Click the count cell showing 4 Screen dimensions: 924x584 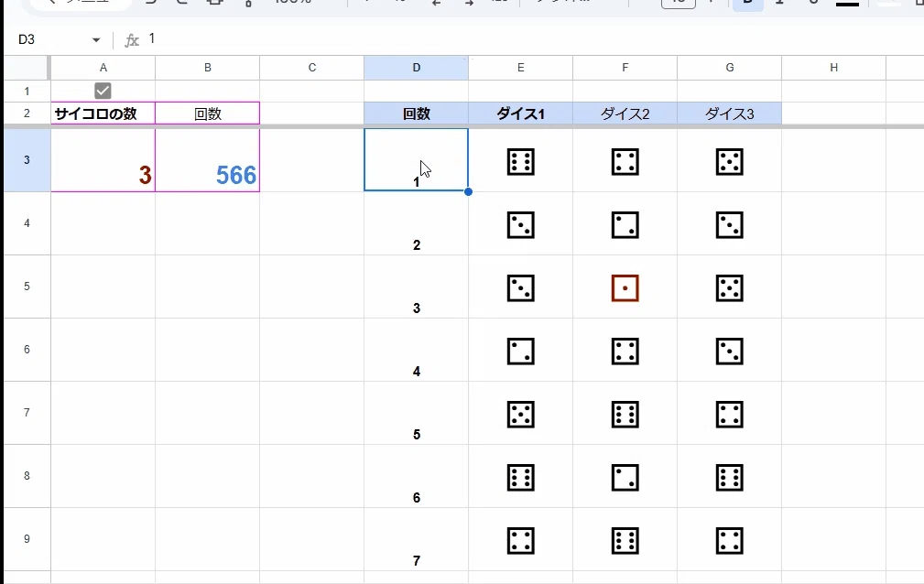(416, 350)
